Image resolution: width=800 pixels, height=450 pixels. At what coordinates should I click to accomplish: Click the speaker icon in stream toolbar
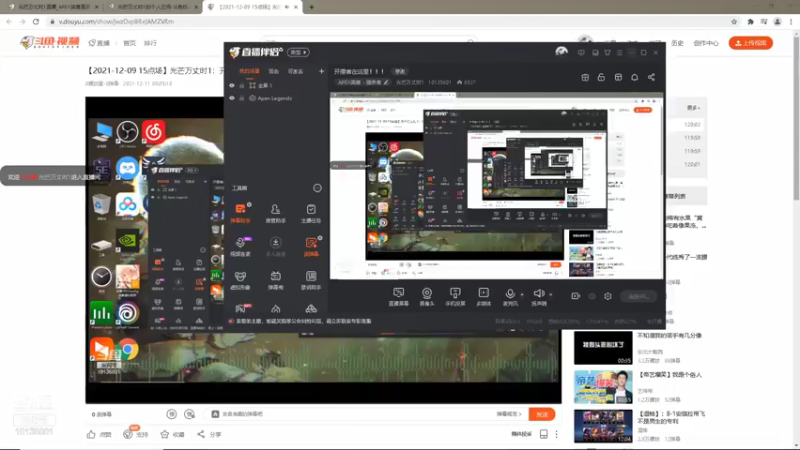[538, 293]
